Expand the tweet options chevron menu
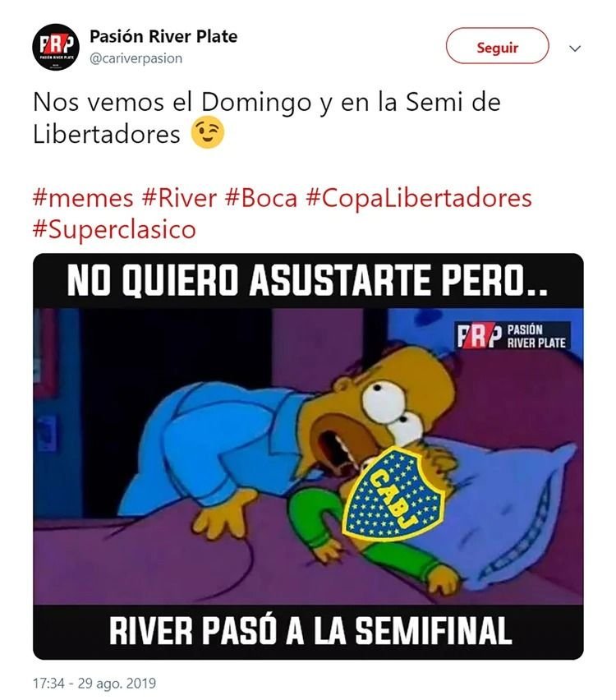The width and height of the screenshot is (616, 700). pos(576,48)
